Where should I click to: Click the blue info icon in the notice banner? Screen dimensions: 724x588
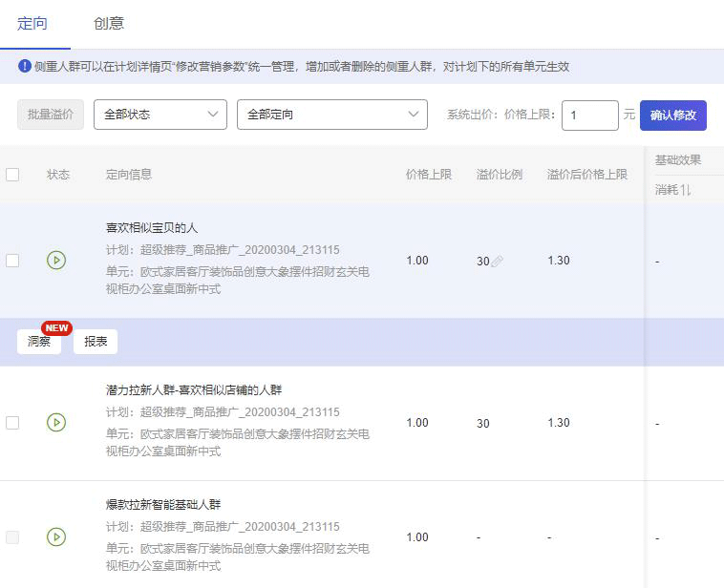[25, 67]
